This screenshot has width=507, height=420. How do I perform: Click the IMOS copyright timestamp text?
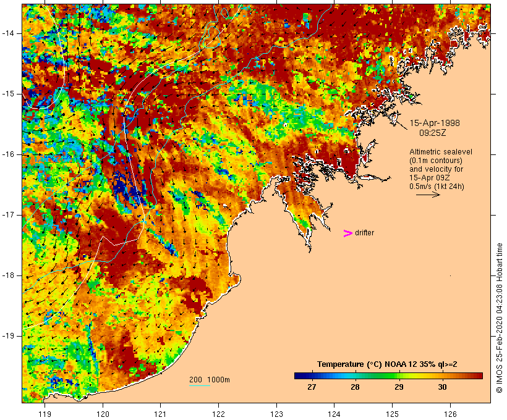click(x=500, y=318)
